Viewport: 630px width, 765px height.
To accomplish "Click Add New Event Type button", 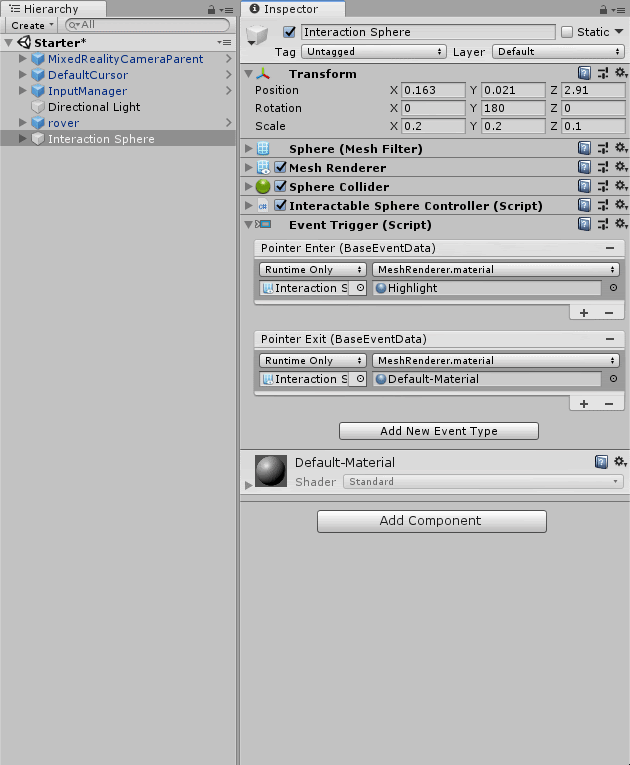I will pyautogui.click(x=439, y=431).
